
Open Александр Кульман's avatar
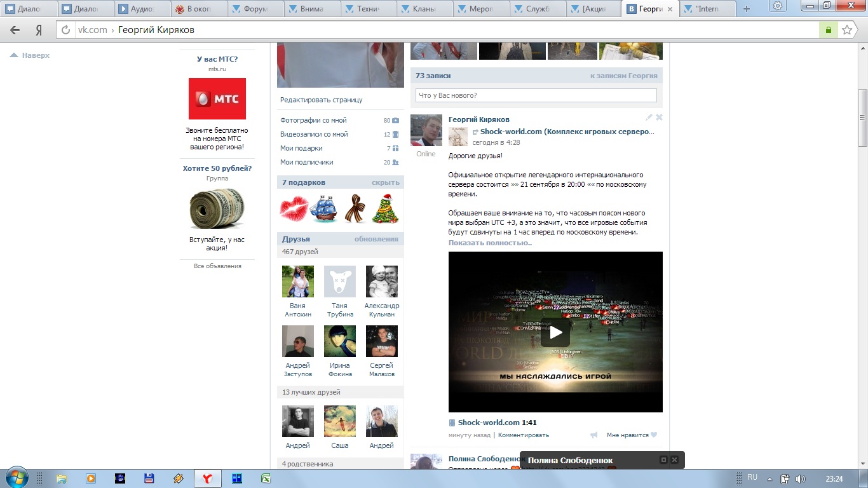click(382, 281)
